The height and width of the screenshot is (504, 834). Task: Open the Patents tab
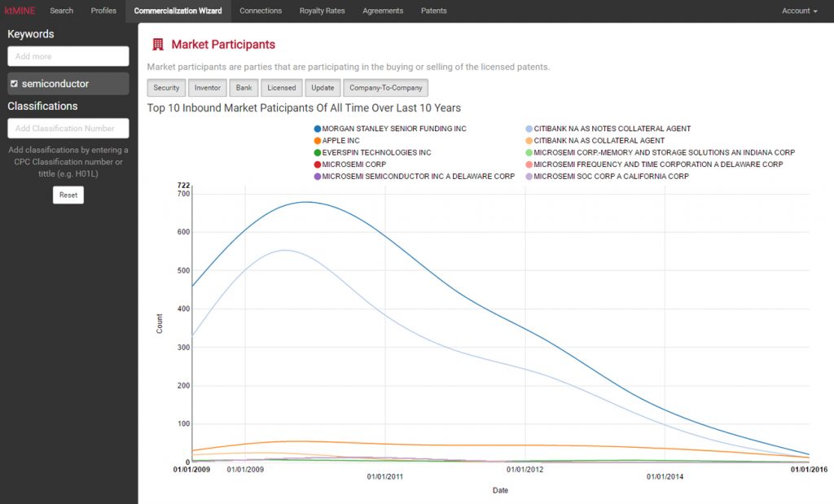(433, 11)
